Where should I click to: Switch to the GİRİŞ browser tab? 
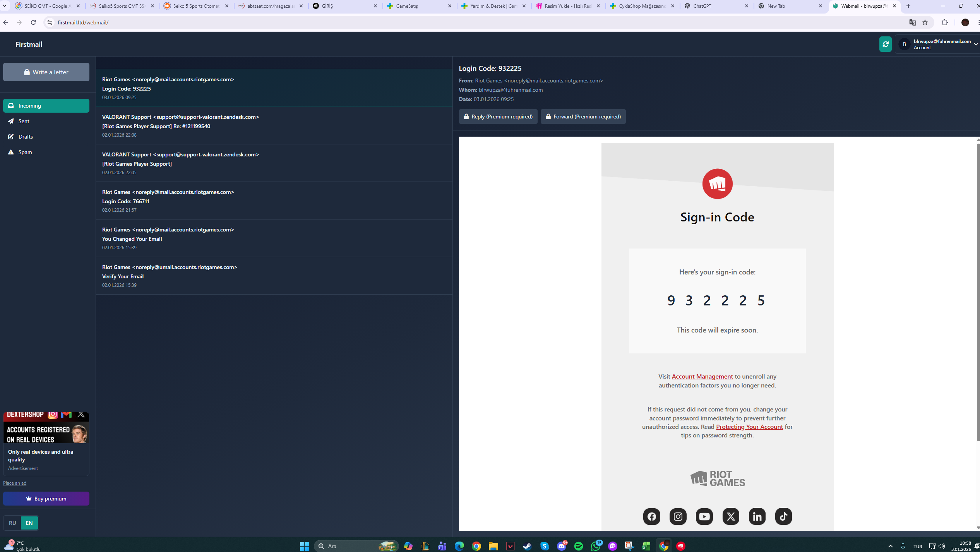point(345,6)
